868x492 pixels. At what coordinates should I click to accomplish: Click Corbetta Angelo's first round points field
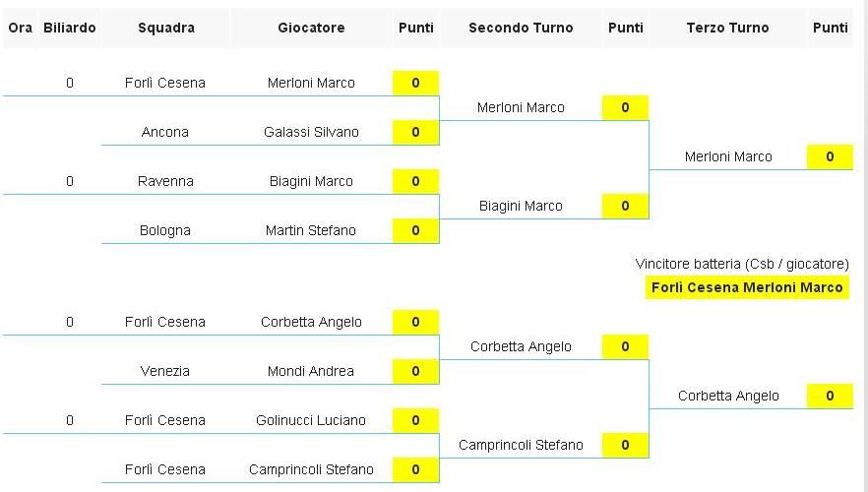coord(415,322)
